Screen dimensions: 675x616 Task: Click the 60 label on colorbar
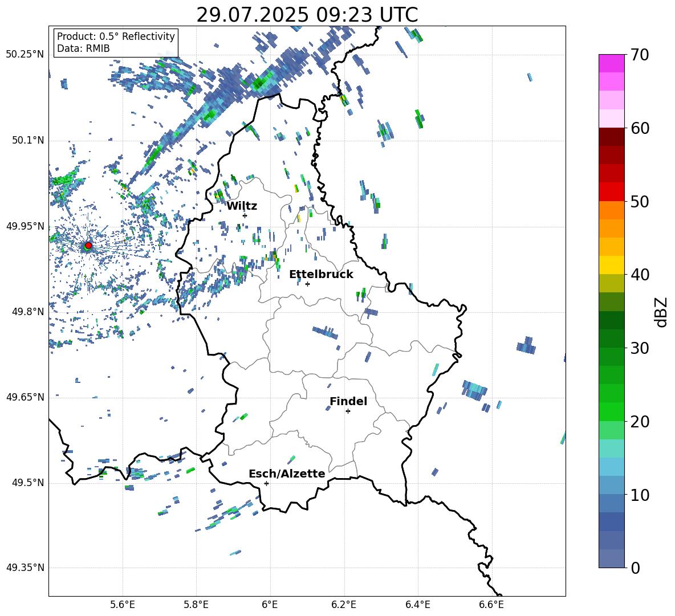(x=639, y=128)
